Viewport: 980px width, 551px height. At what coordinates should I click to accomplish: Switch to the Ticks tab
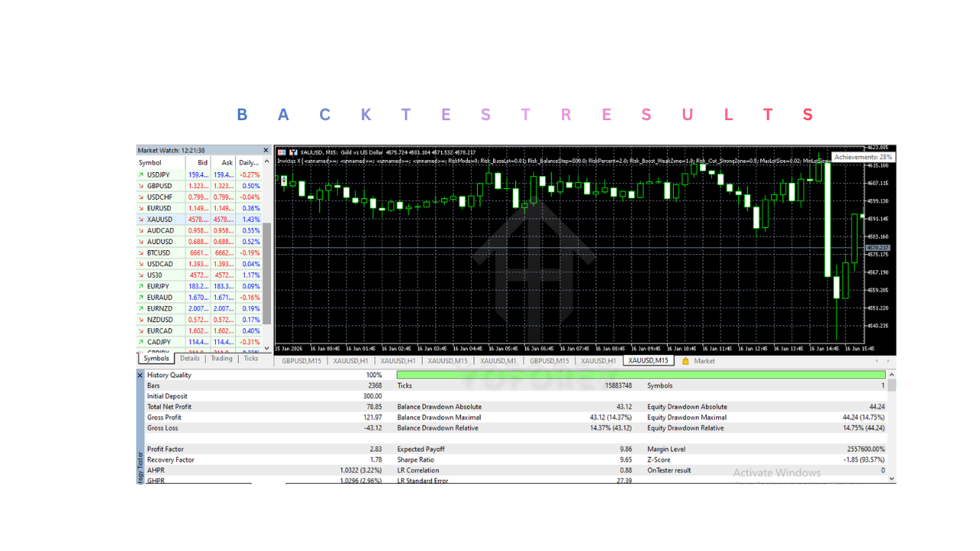251,358
